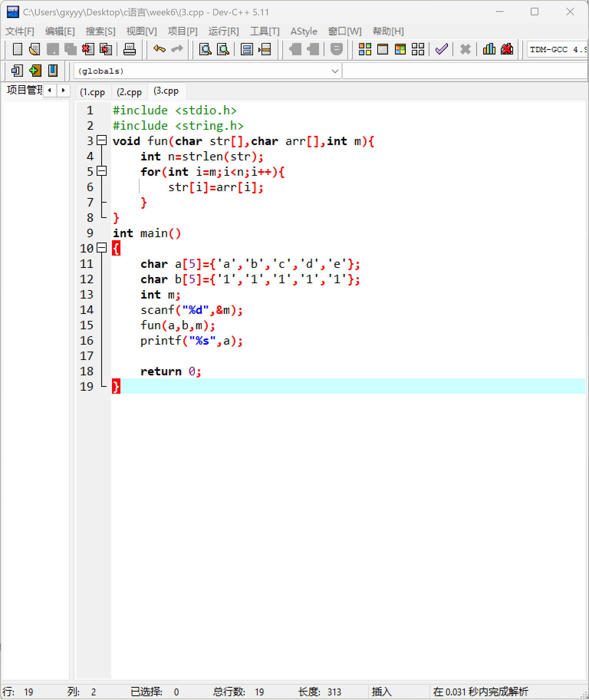Open the 搜索[S] menu
Image resolution: width=589 pixels, height=700 pixels.
(100, 31)
